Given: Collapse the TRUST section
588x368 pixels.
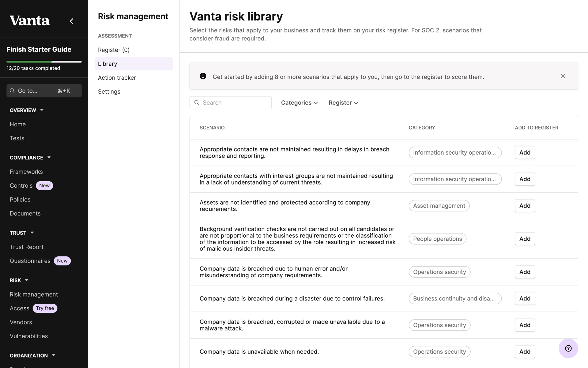Looking at the screenshot, I should point(22,233).
